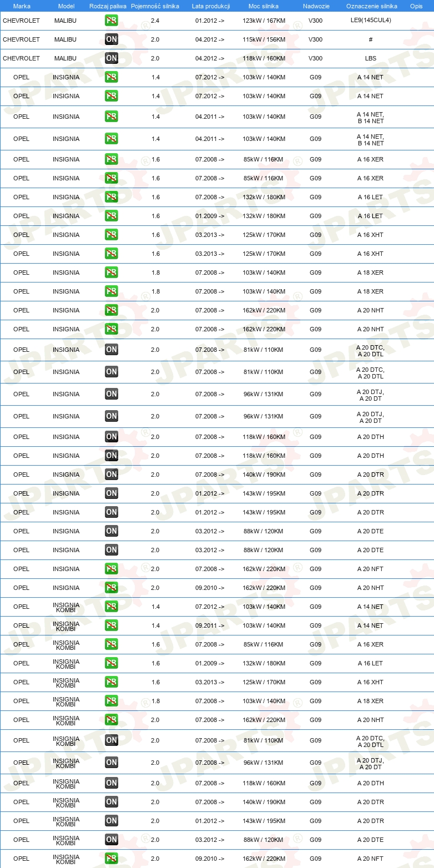Viewport: 434px width, 868px height.
Task: Click PB icon for Insignia Kombi 132kW / 180KM
Action: point(112,663)
